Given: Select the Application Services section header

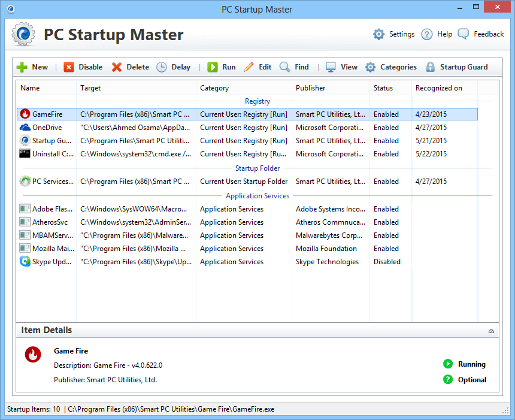Looking at the screenshot, I should (x=257, y=195).
